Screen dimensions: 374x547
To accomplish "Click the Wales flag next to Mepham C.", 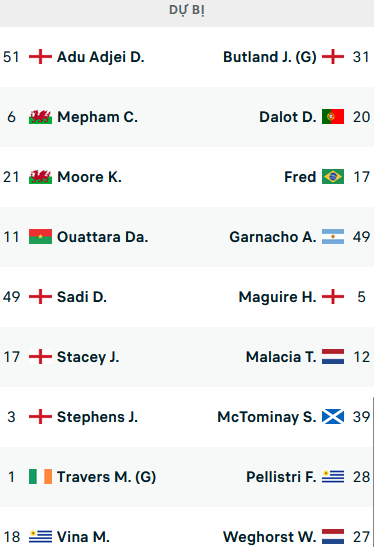I will pos(40,117).
